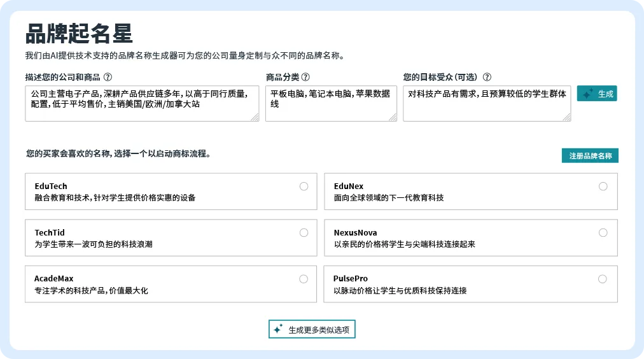The width and height of the screenshot is (644, 359).
Task: Click help icon beside 商品分类 label
Action: [x=305, y=77]
